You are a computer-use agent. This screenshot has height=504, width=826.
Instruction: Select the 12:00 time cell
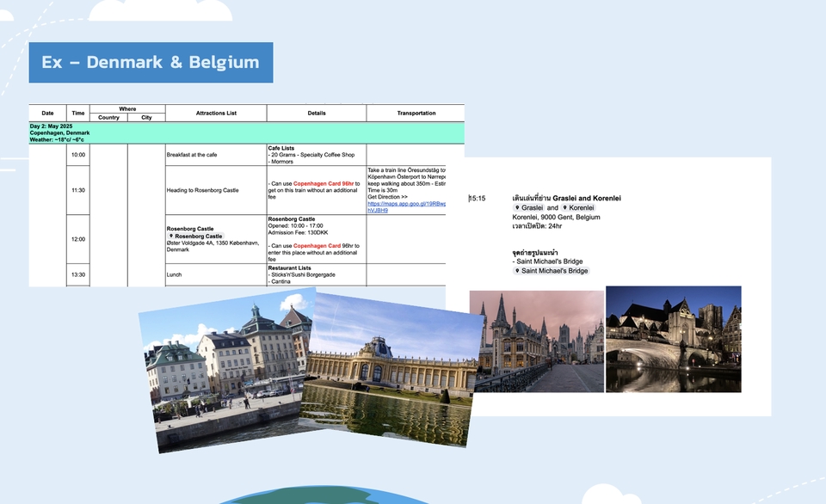pyautogui.click(x=78, y=239)
